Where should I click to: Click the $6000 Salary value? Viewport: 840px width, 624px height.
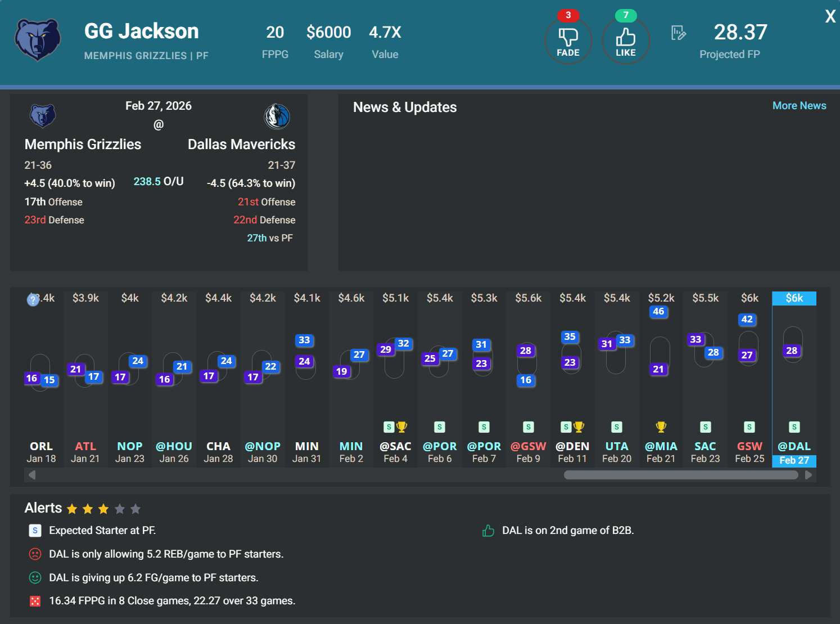tap(329, 32)
